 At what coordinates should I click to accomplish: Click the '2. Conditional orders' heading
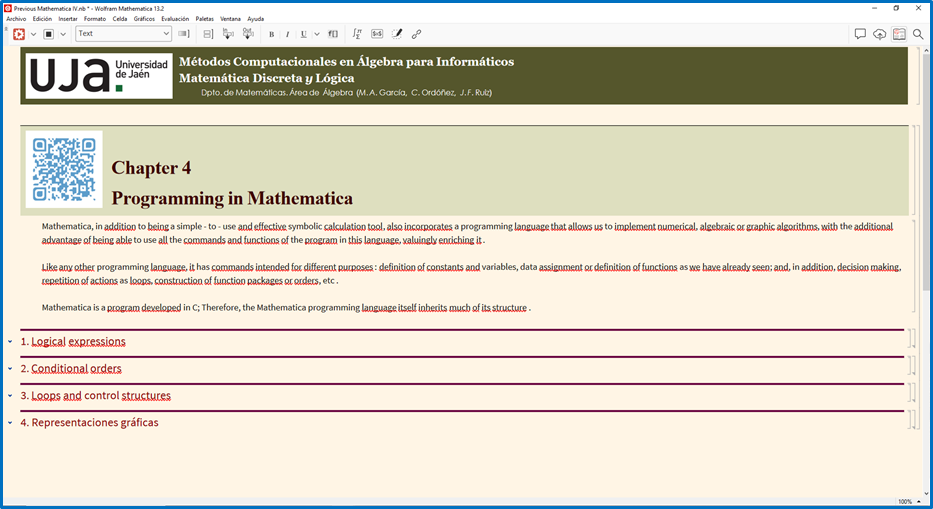click(x=71, y=369)
